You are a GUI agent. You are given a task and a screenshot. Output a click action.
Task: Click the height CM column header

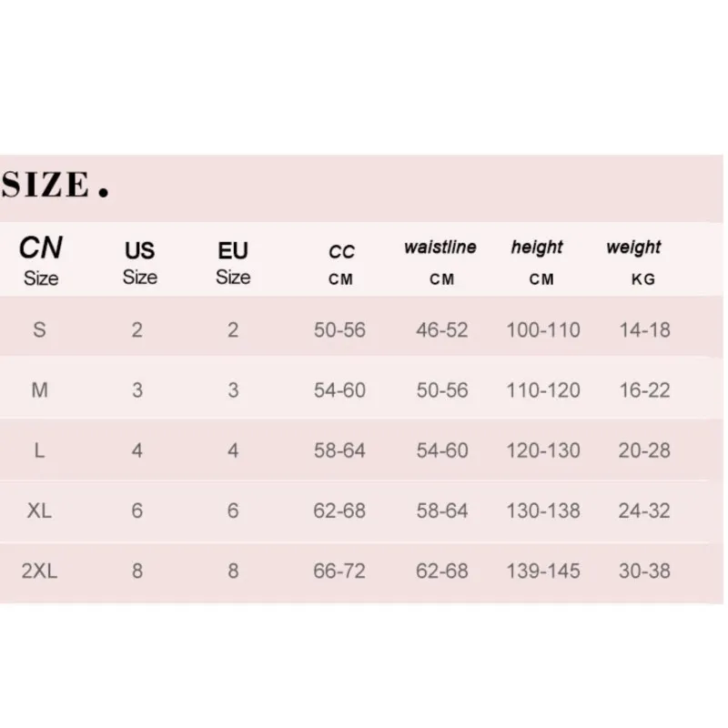pos(538,262)
